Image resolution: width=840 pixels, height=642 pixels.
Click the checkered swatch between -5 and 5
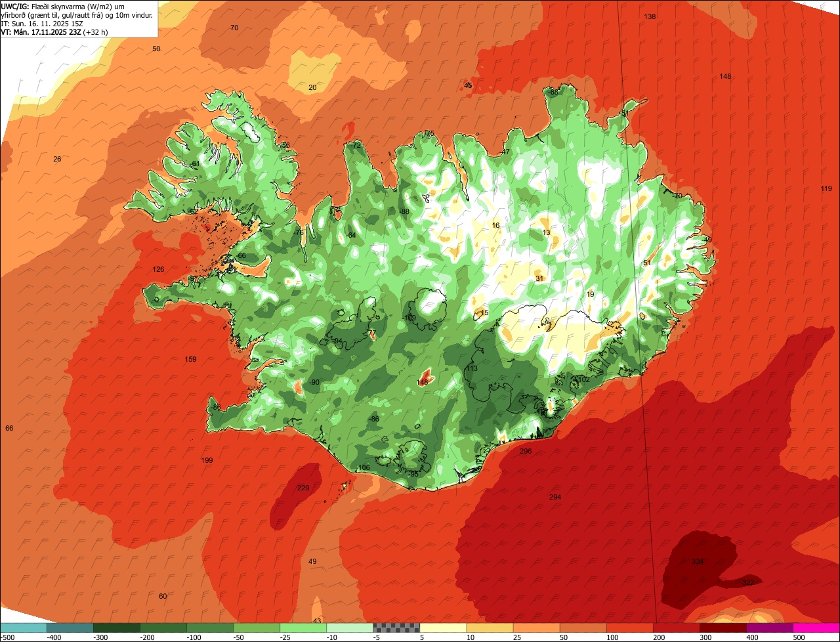pyautogui.click(x=396, y=628)
